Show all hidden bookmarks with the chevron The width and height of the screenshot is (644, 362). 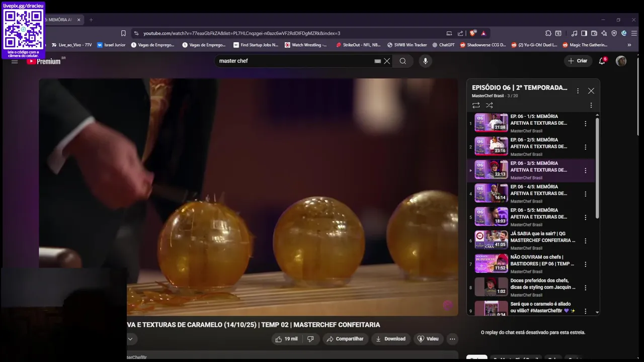(x=629, y=45)
